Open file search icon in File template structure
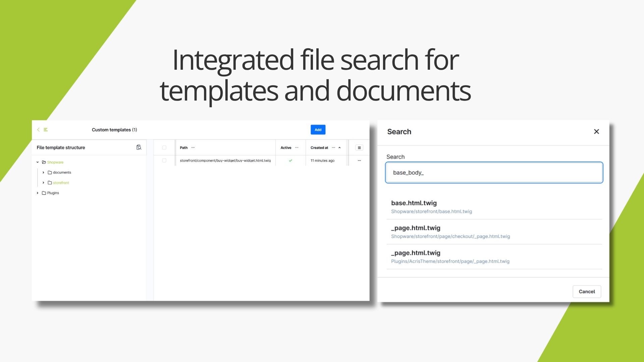The image size is (644, 362). pos(139,147)
